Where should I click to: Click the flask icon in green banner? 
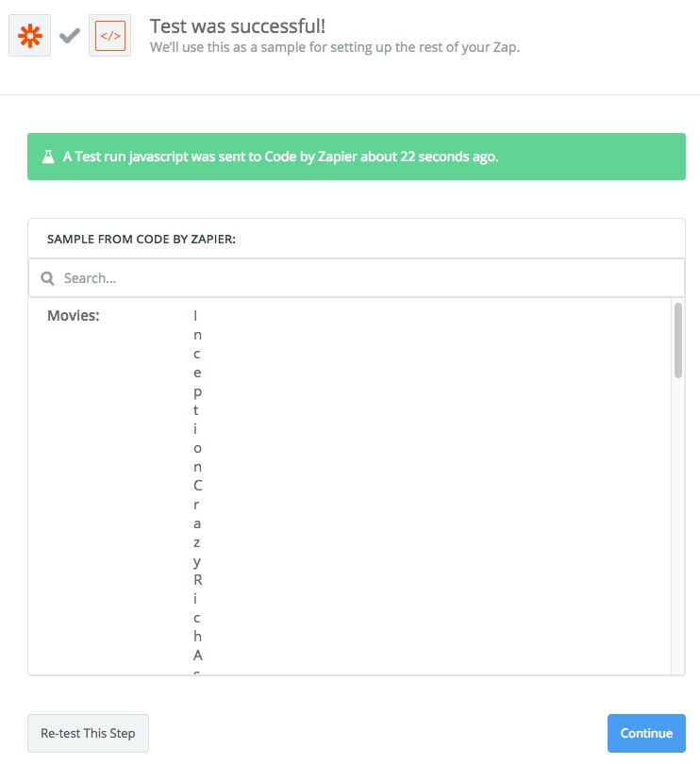pos(48,157)
